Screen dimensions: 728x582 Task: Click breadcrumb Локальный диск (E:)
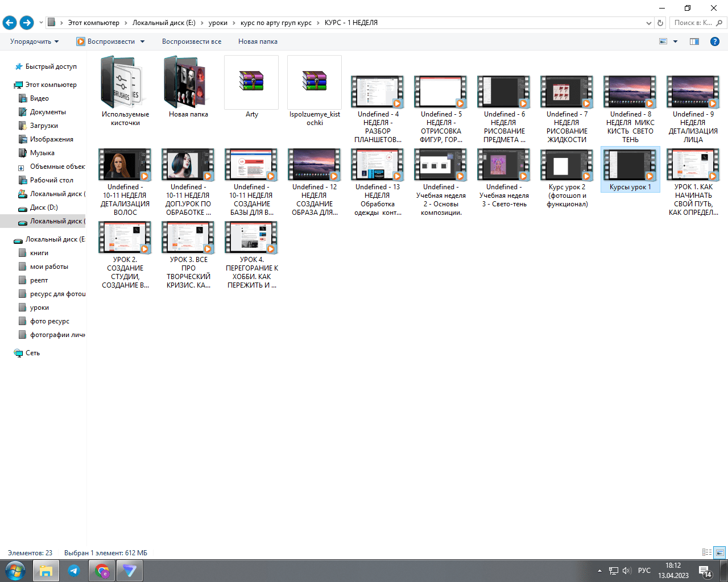click(164, 23)
